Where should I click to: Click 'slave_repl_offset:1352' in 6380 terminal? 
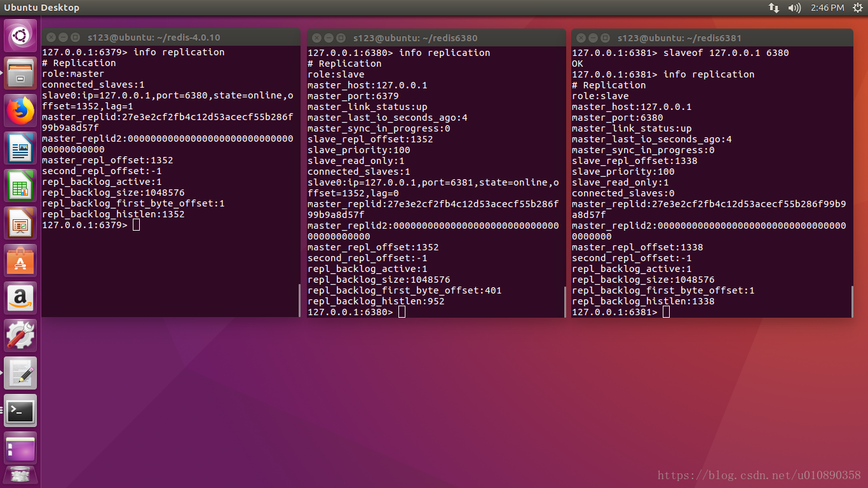coord(370,139)
